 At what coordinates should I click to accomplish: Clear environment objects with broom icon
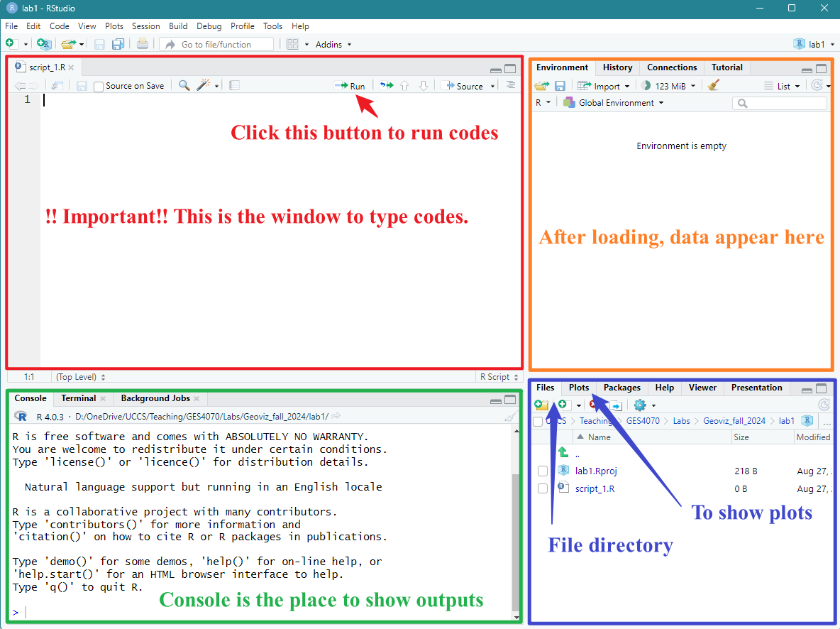coord(713,85)
